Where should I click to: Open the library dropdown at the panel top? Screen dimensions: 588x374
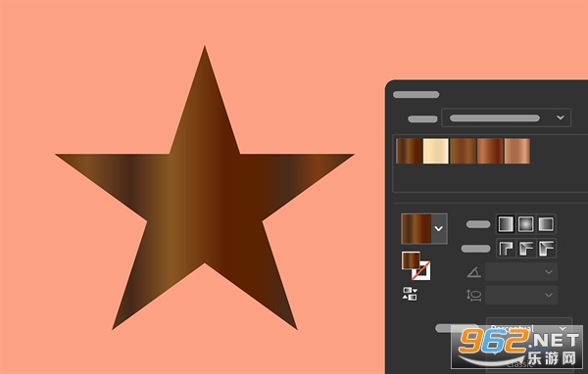(507, 117)
